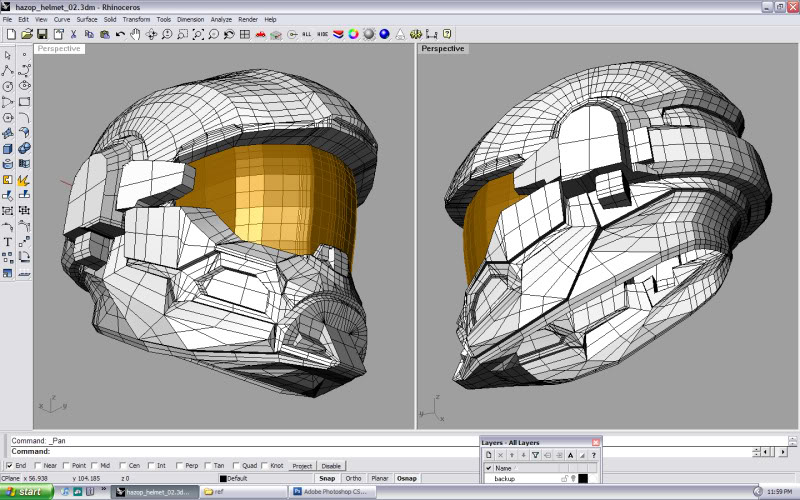The height and width of the screenshot is (500, 800).
Task: Toggle the End osnap checkbox
Action: click(11, 466)
